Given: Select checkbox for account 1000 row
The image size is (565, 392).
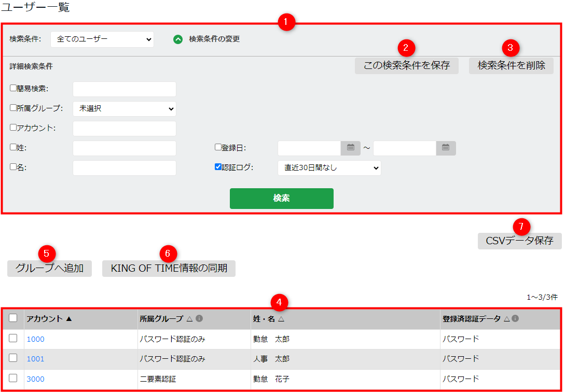Looking at the screenshot, I should click(13, 338).
